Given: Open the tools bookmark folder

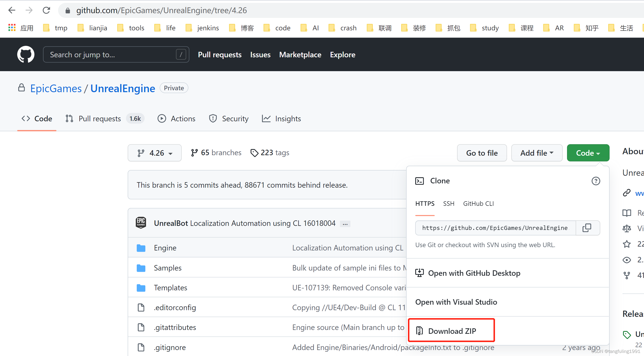Looking at the screenshot, I should (x=131, y=27).
